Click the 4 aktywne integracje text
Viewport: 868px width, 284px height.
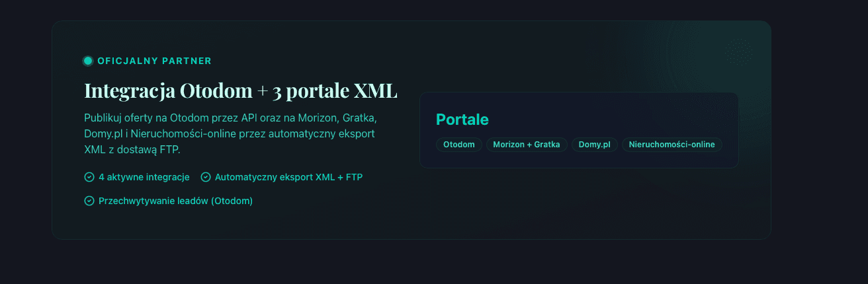pos(144,177)
